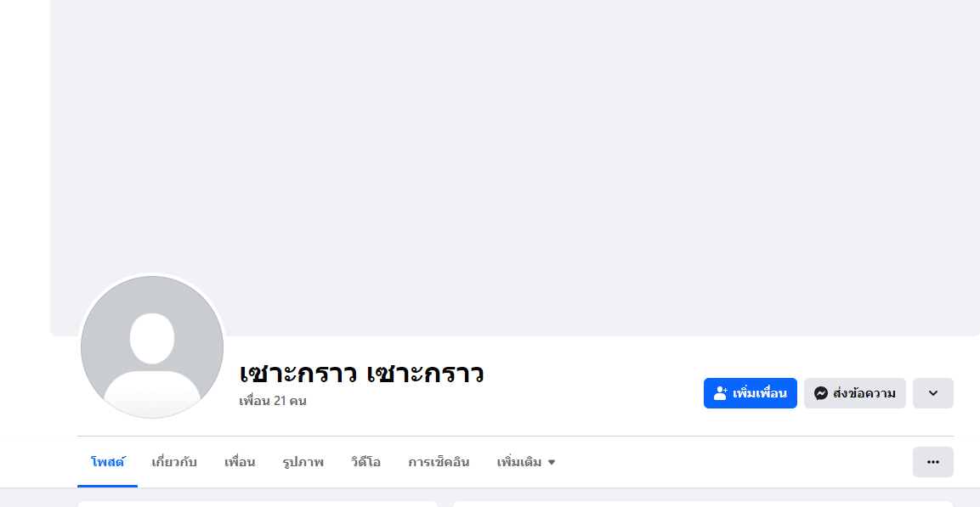
Task: Click the empty gray cover photo area
Action: click(514, 153)
